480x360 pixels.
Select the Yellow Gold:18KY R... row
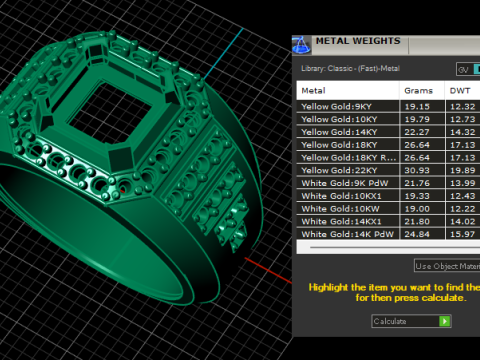(x=388, y=158)
